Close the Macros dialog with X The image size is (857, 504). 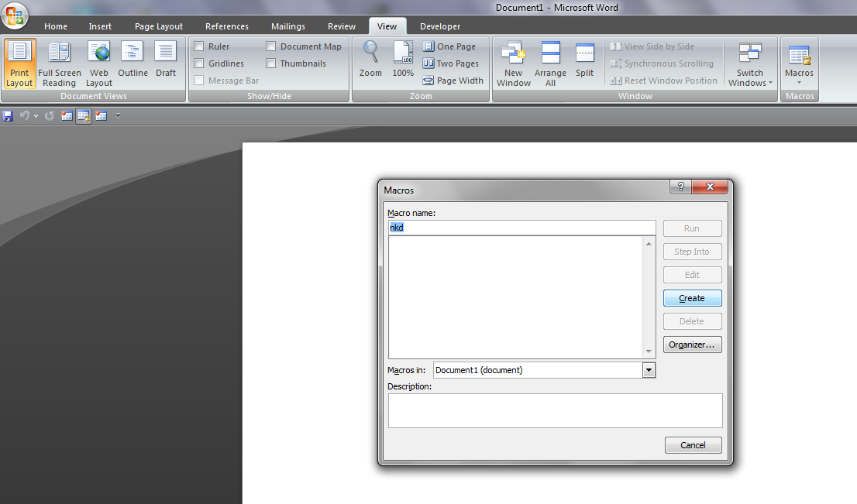coord(710,187)
